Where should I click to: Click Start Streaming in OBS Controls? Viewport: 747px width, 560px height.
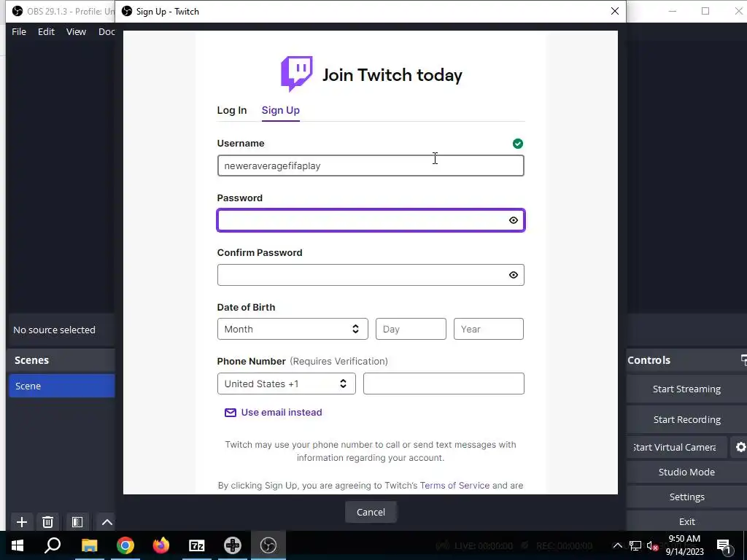click(x=686, y=389)
